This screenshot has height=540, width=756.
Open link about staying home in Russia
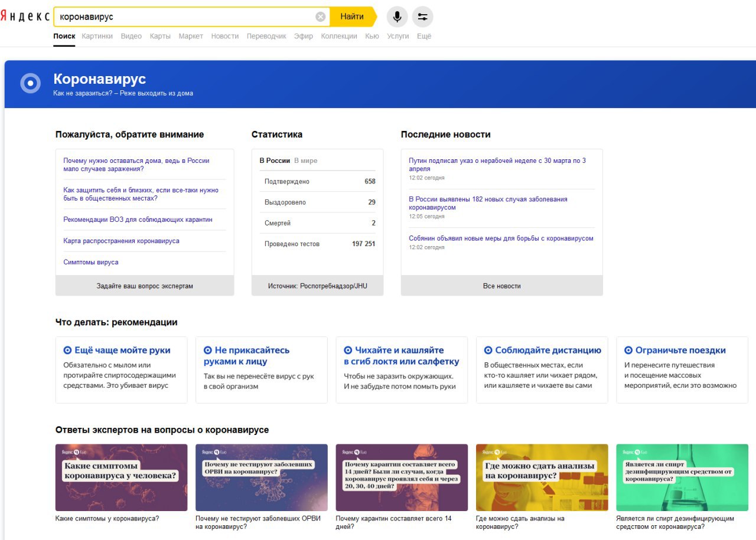click(x=136, y=165)
